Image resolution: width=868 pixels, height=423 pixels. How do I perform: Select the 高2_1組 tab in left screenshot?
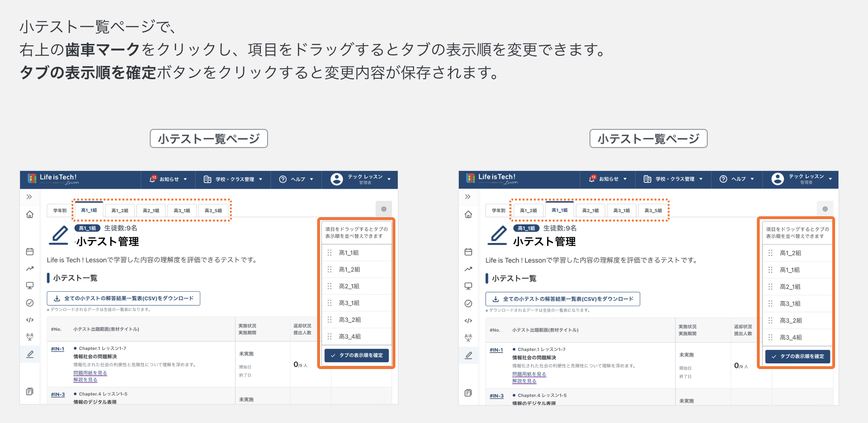pyautogui.click(x=151, y=211)
